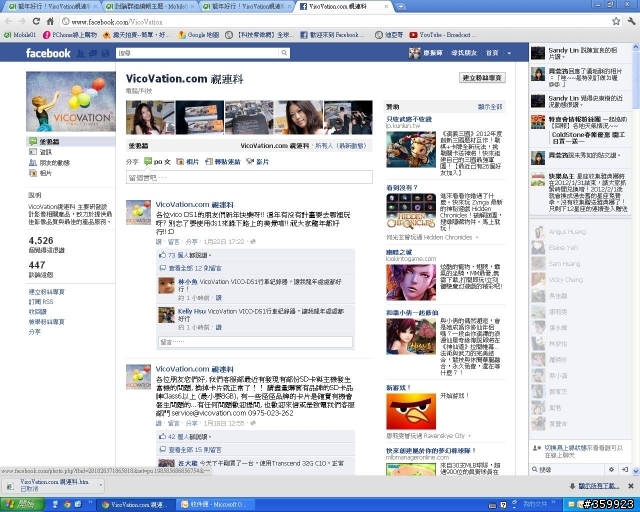Open the photos item in left sidebar
This screenshot has height=512, width=640.
coord(41,173)
